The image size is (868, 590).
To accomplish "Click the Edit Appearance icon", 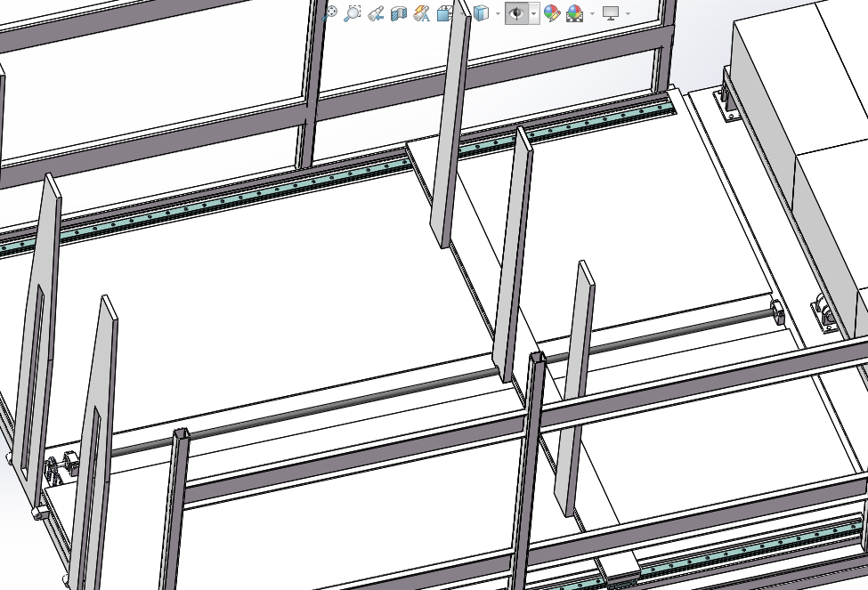I will pos(552,13).
